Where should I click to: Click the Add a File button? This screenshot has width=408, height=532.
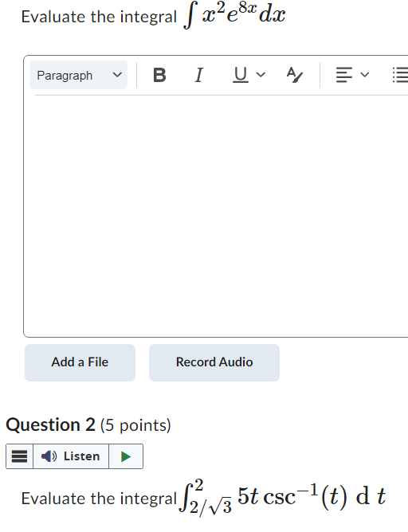point(80,362)
